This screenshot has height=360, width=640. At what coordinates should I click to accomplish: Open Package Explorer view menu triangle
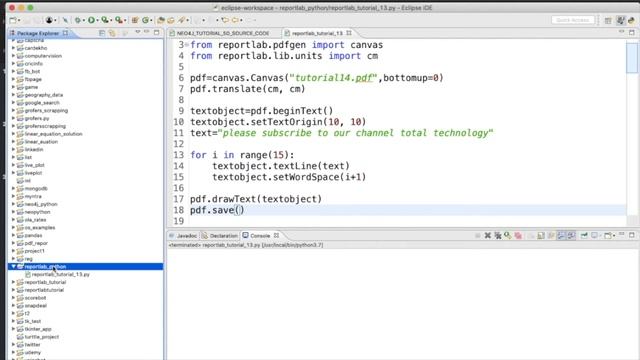click(x=138, y=32)
